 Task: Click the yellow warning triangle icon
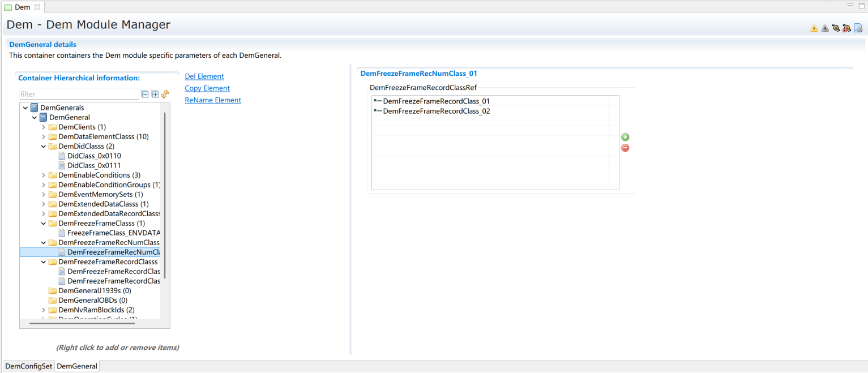(814, 28)
